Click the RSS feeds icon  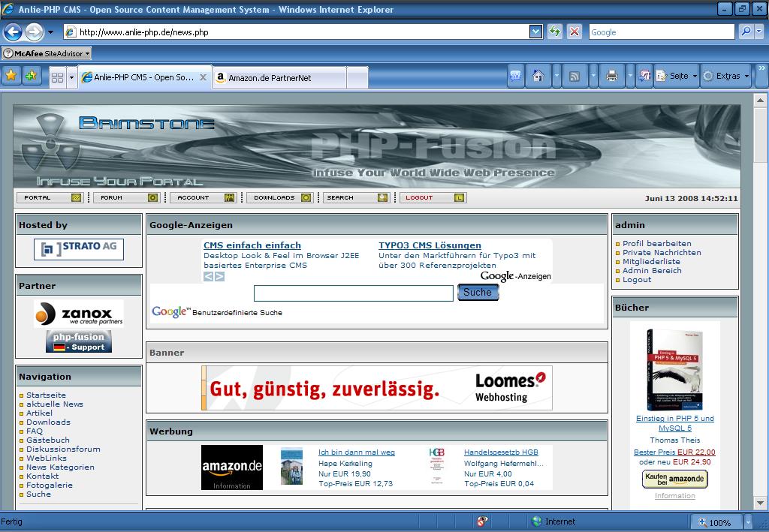tap(574, 76)
